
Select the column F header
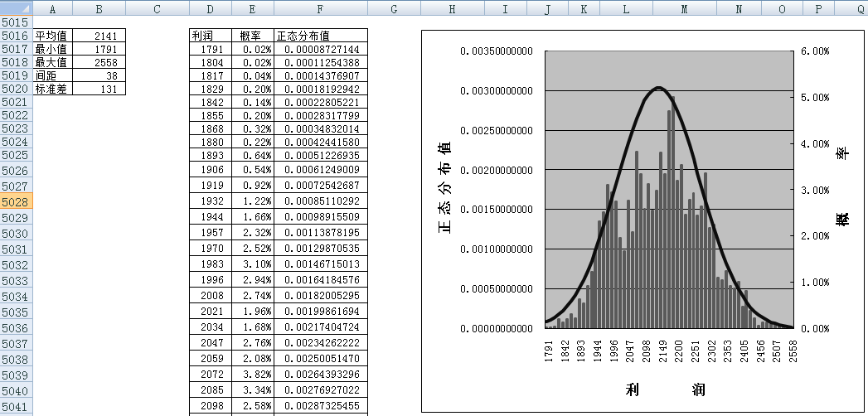coord(320,8)
